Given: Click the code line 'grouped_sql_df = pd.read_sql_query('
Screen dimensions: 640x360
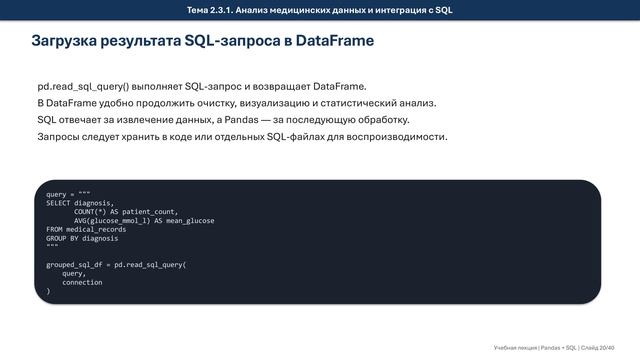Looking at the screenshot, I should point(116,264).
